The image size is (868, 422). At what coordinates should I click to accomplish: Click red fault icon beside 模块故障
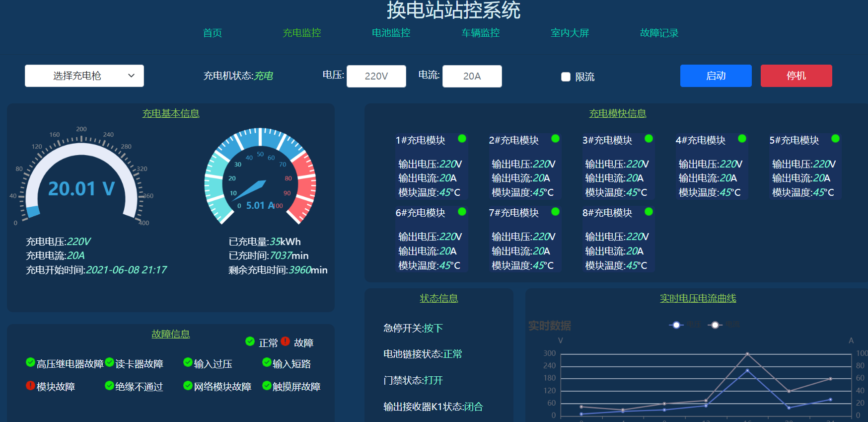[30, 385]
